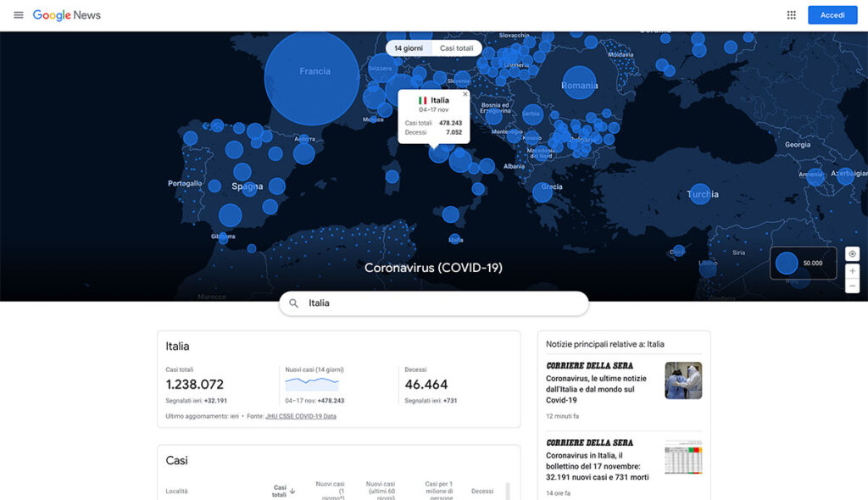Open article about 17 novembre bollettino

click(x=598, y=466)
